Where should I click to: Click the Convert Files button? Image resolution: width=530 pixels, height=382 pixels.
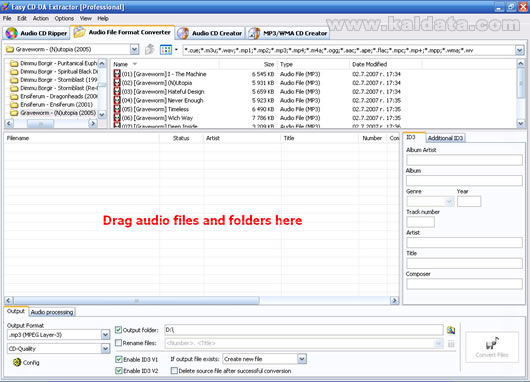492,347
